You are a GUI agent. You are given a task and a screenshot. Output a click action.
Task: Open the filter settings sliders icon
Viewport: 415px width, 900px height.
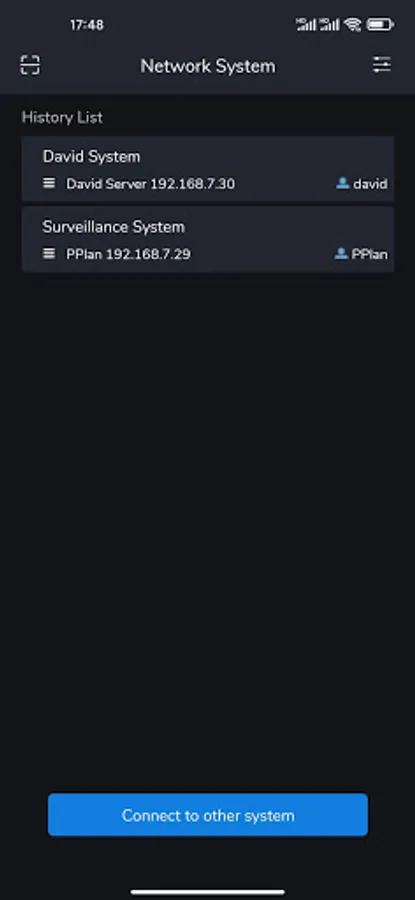pyautogui.click(x=382, y=64)
